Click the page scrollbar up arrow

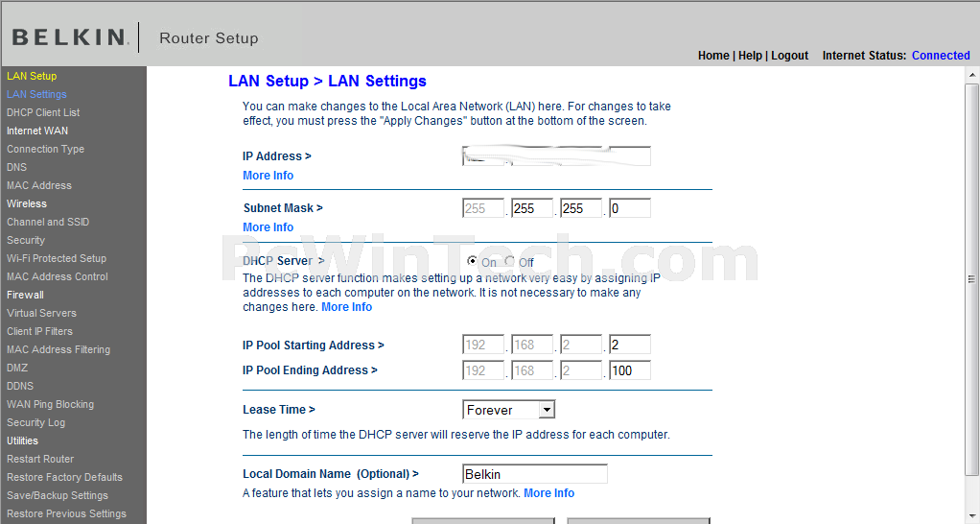pyautogui.click(x=972, y=75)
